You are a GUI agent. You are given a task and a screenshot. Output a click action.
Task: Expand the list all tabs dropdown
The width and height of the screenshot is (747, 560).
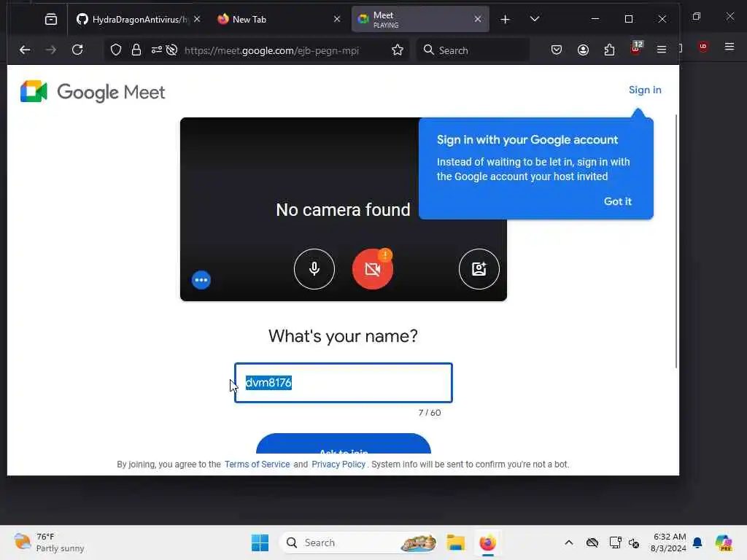tap(535, 19)
